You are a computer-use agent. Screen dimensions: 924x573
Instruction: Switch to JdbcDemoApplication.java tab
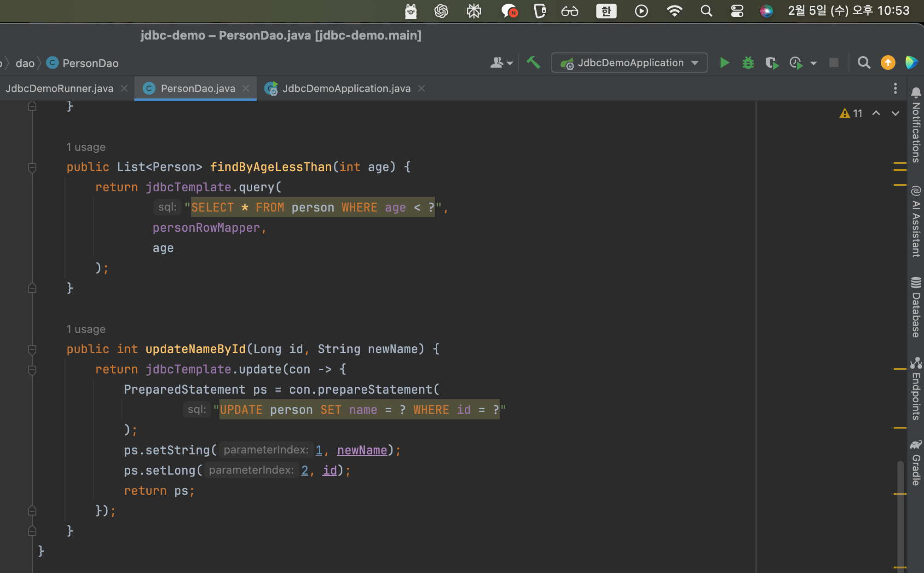[346, 88]
